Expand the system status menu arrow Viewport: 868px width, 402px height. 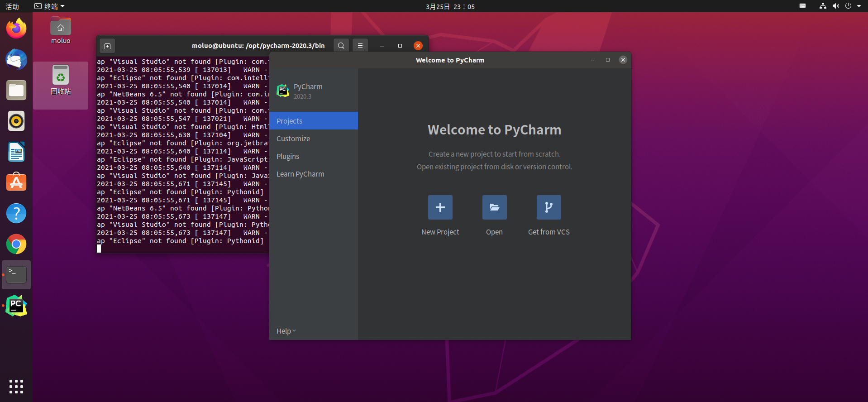(x=859, y=6)
